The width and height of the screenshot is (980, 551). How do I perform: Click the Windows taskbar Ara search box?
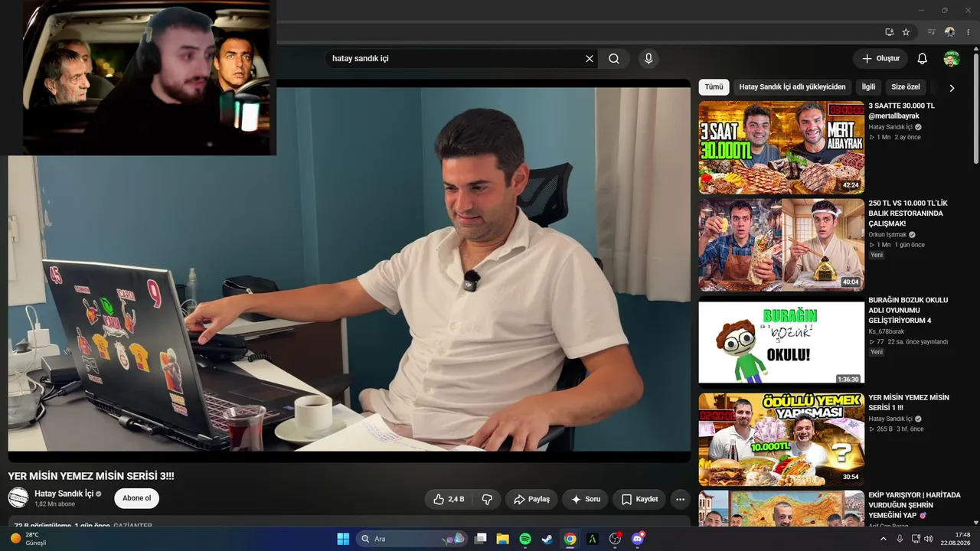tap(412, 539)
